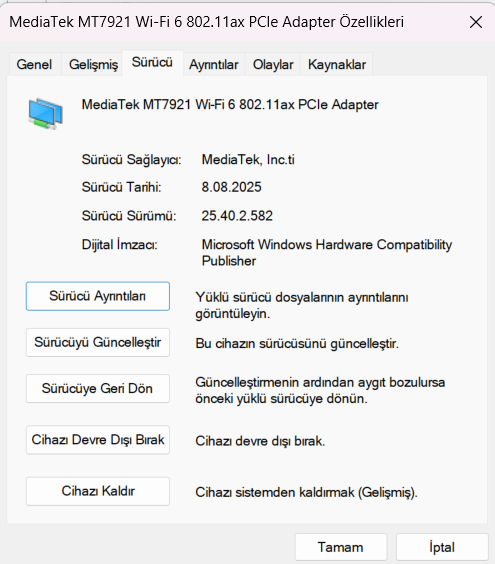Open the Olaylar tab
The width and height of the screenshot is (495, 564).
point(273,64)
